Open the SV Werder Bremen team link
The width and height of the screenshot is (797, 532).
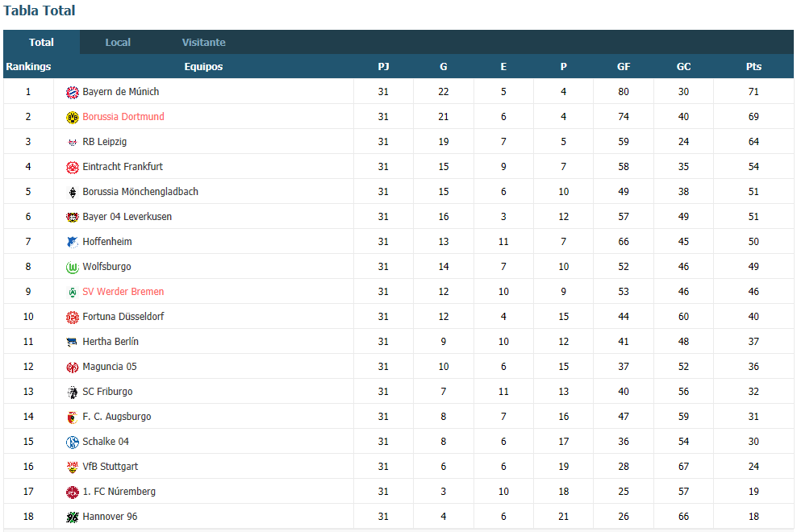123,292
